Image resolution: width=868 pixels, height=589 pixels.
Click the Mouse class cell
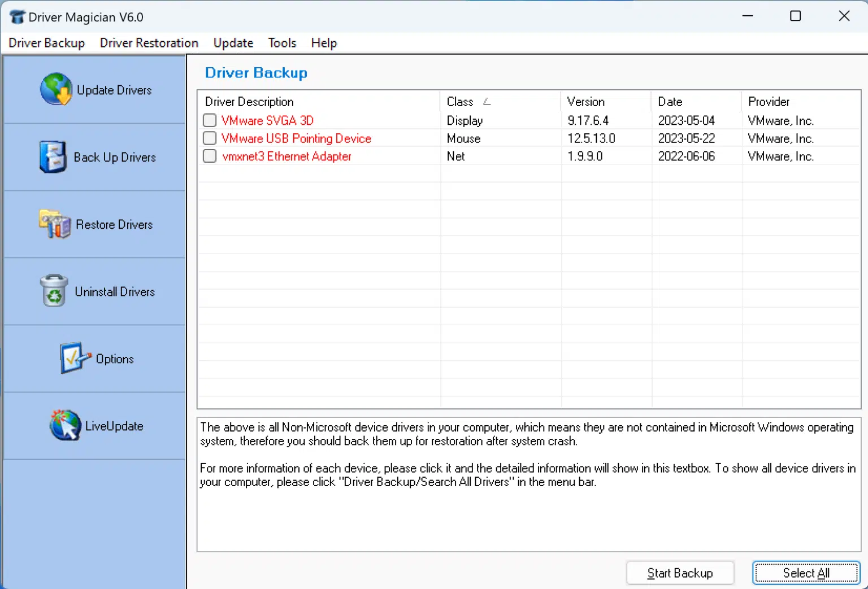[463, 138]
